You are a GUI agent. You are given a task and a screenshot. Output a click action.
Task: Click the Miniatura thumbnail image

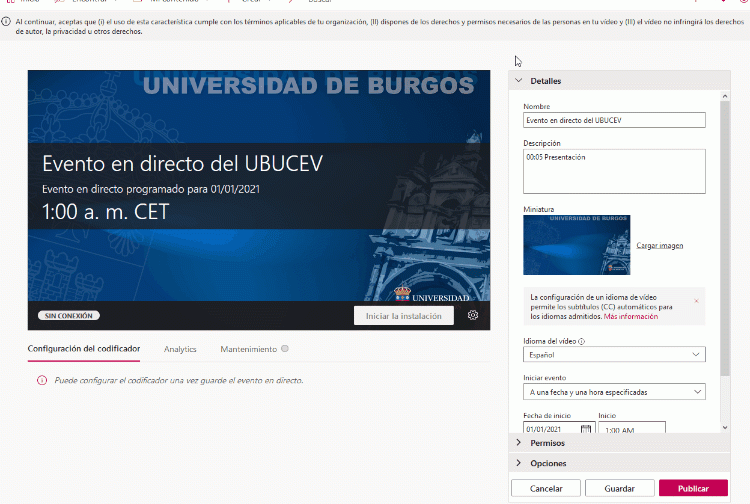pyautogui.click(x=576, y=245)
